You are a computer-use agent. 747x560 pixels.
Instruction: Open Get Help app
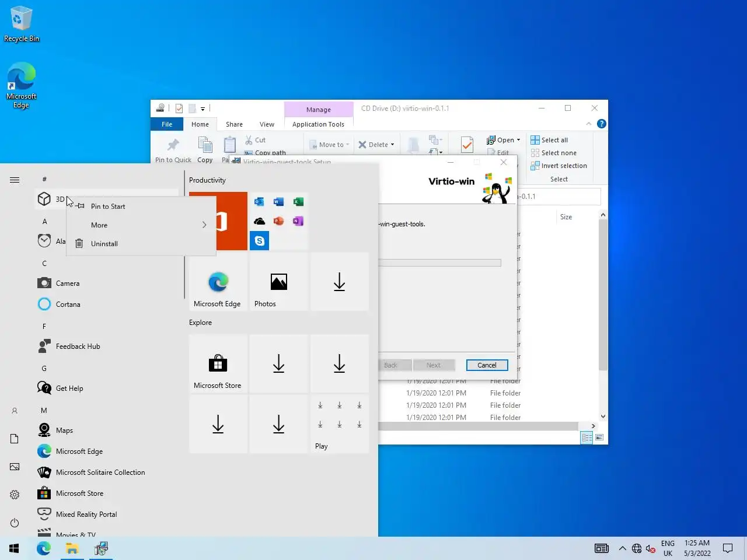pyautogui.click(x=108, y=388)
